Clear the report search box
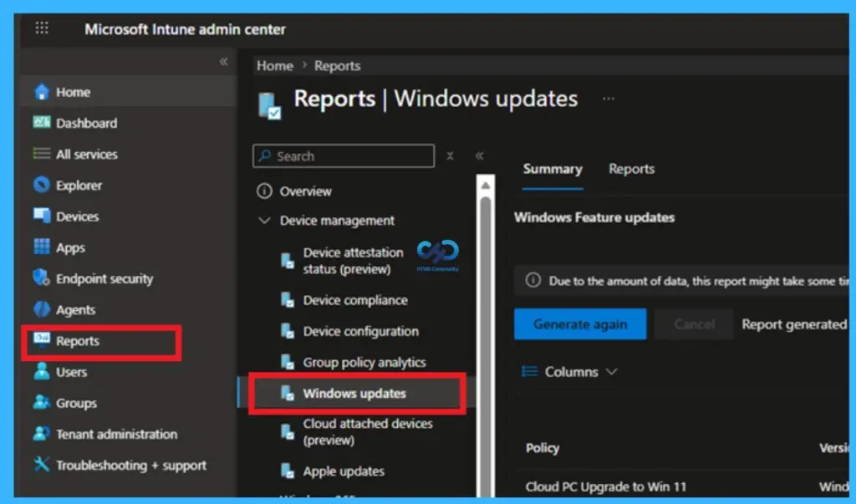This screenshot has width=856, height=504. (450, 155)
